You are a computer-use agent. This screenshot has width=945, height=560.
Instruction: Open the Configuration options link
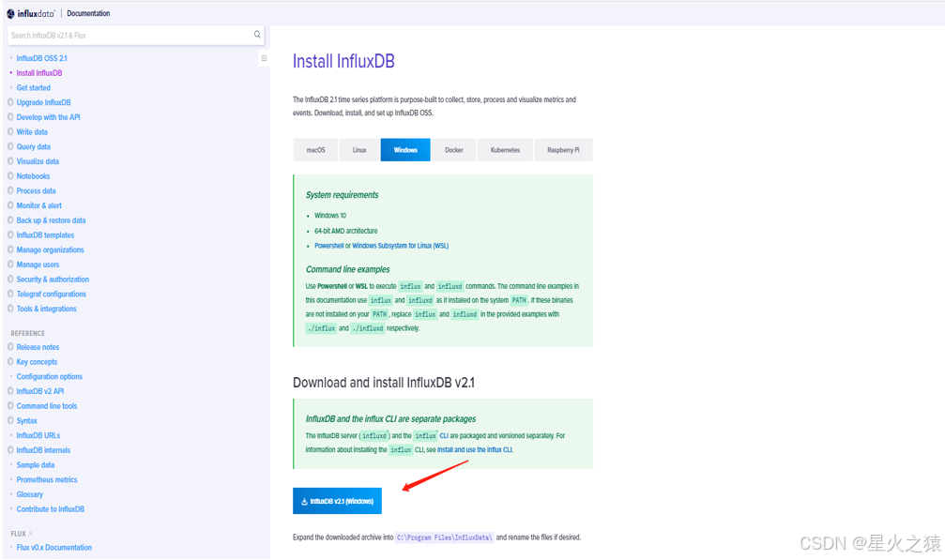point(50,376)
